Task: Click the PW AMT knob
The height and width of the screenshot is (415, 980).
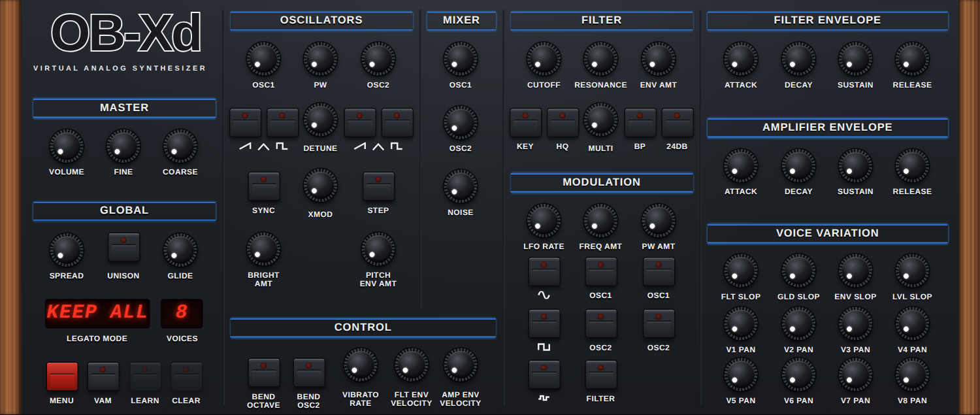Action: point(659,220)
